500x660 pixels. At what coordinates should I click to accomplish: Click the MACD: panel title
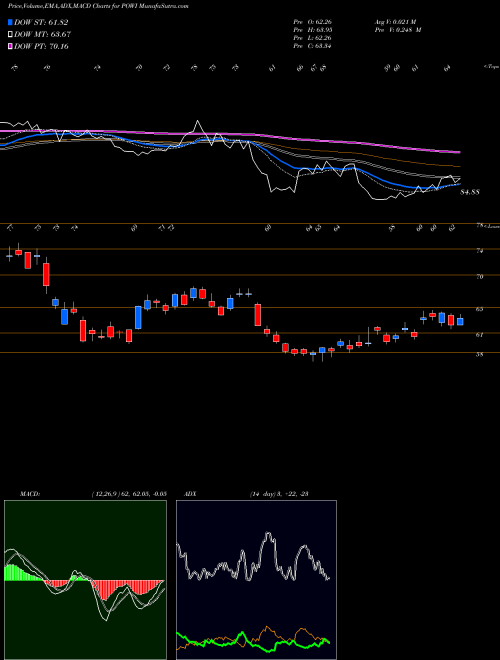point(29,494)
